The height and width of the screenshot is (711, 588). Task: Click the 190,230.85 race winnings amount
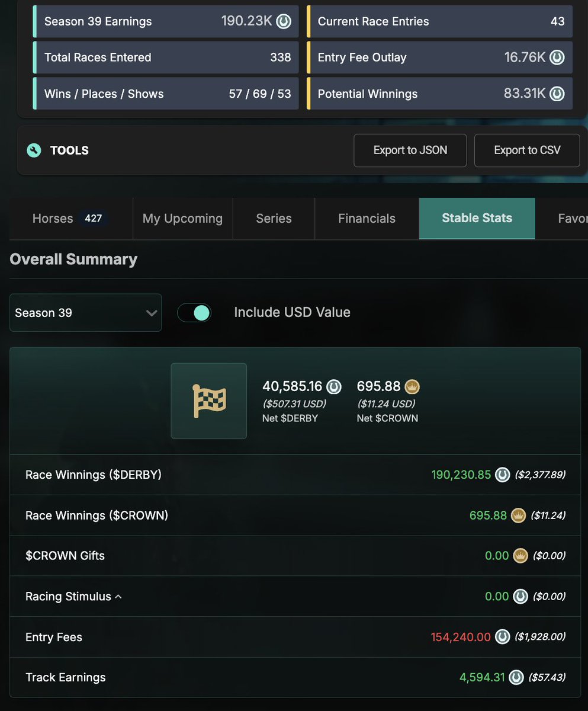click(x=461, y=475)
